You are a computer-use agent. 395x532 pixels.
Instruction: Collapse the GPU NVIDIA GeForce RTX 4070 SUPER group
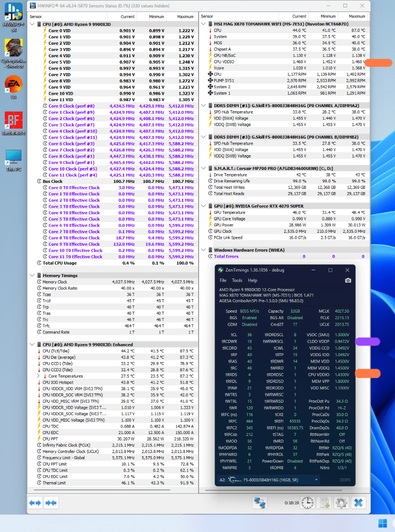pos(203,206)
